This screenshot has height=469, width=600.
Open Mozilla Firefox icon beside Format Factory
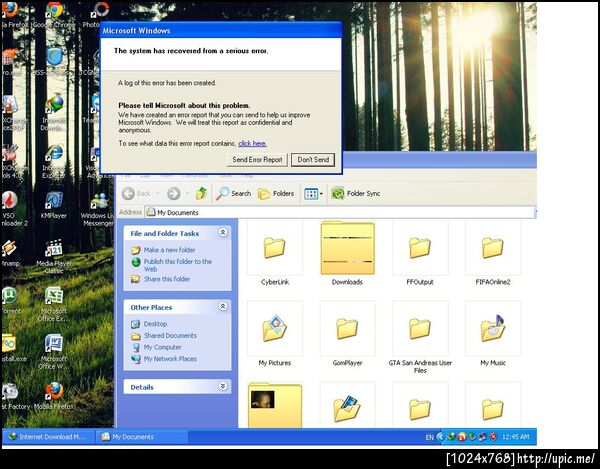[54, 396]
